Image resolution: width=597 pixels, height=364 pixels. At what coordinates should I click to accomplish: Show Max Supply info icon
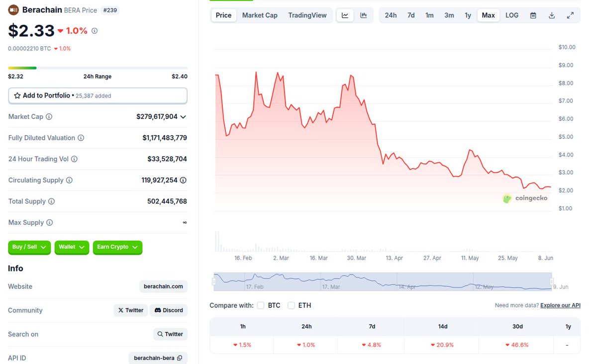point(49,223)
